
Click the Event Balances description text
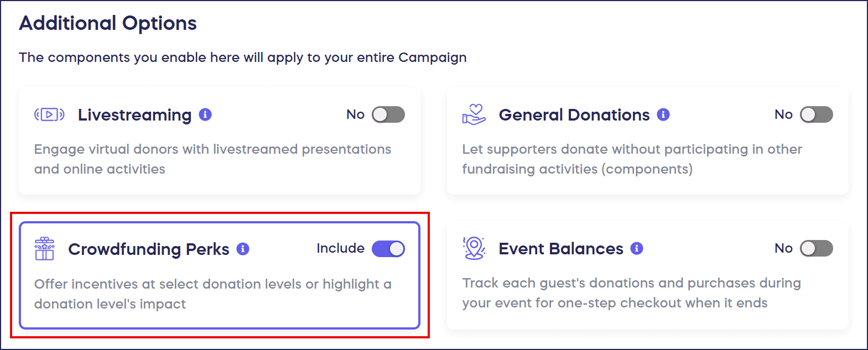(x=631, y=293)
